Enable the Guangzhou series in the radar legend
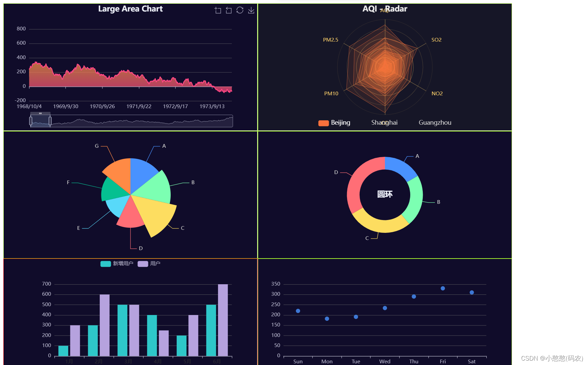Image resolution: width=588 pixels, height=365 pixels. (x=435, y=122)
